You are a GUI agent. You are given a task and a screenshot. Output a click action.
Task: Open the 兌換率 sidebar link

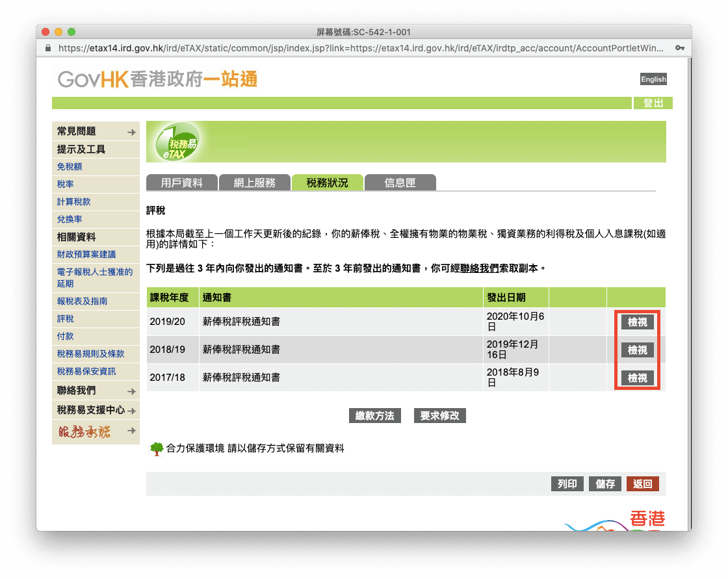point(70,219)
